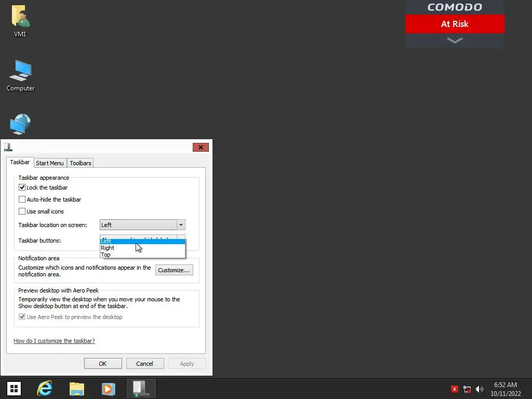Open the Taskbar location on screen dropdown arrow
This screenshot has width=532, height=399.
pyautogui.click(x=181, y=224)
